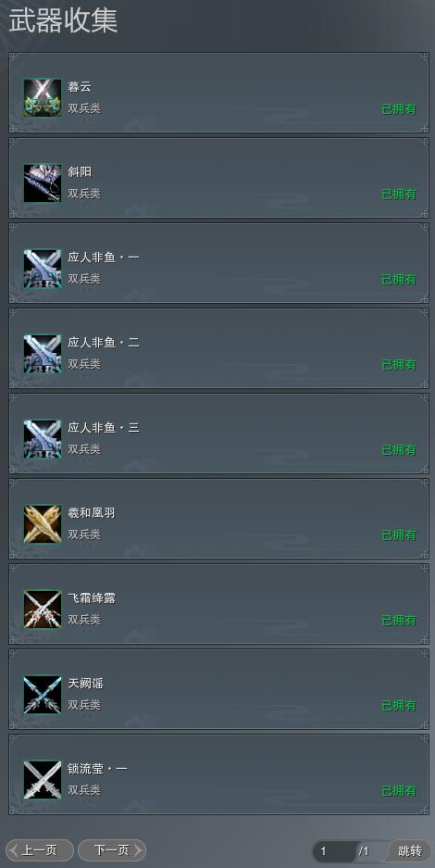The width and height of the screenshot is (435, 868).
Task: Focus the page number input field
Action: point(334,851)
